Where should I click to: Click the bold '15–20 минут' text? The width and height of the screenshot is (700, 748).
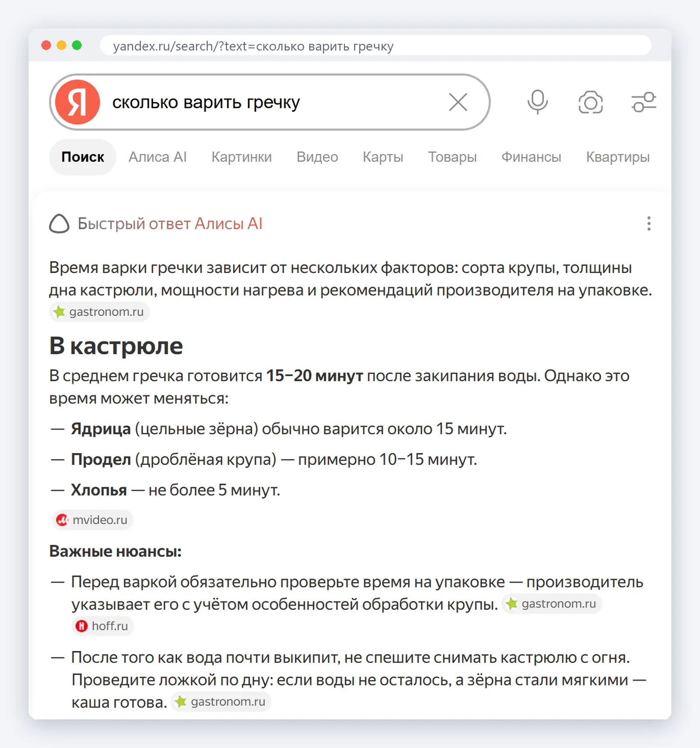click(315, 376)
